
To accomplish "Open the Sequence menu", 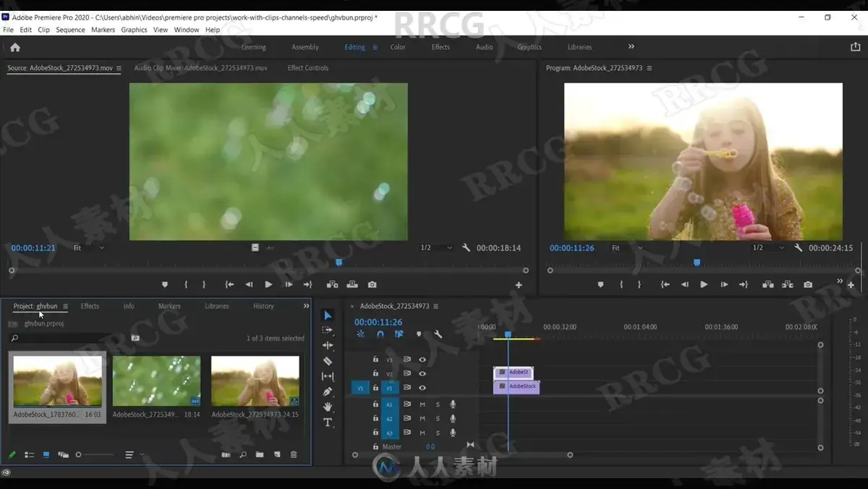I will 70,30.
